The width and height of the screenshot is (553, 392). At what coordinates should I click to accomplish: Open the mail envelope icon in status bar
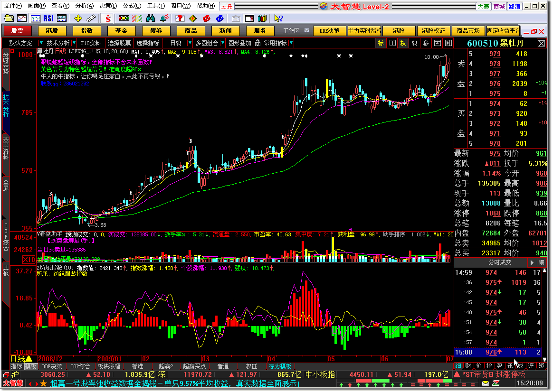tap(486, 383)
